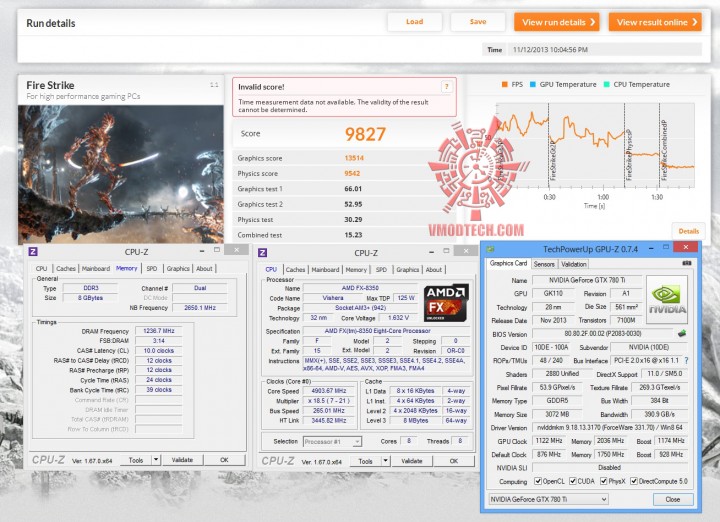Click the Save button in Run details
Image resolution: width=720 pixels, height=522 pixels.
(478, 22)
